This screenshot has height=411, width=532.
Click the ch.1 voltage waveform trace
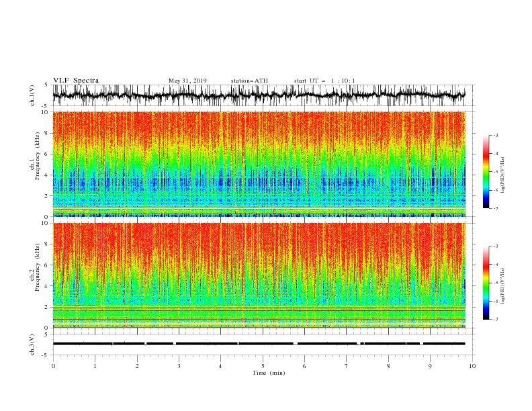tap(259, 95)
